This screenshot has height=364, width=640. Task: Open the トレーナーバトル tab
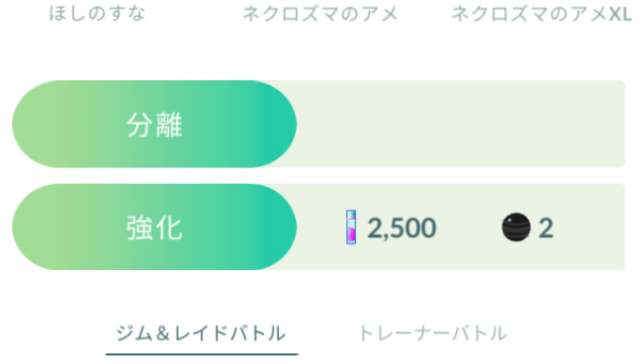[433, 333]
